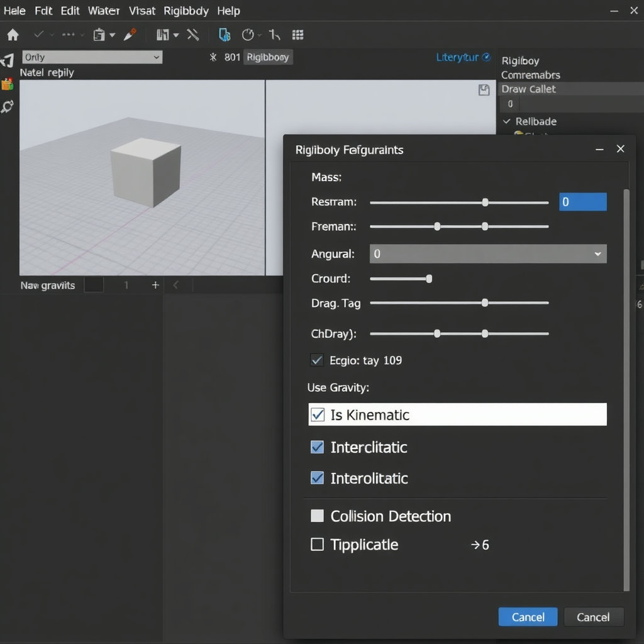Click Comremabrs text in right panel
Viewport: 644px width, 644px height.
(x=531, y=75)
